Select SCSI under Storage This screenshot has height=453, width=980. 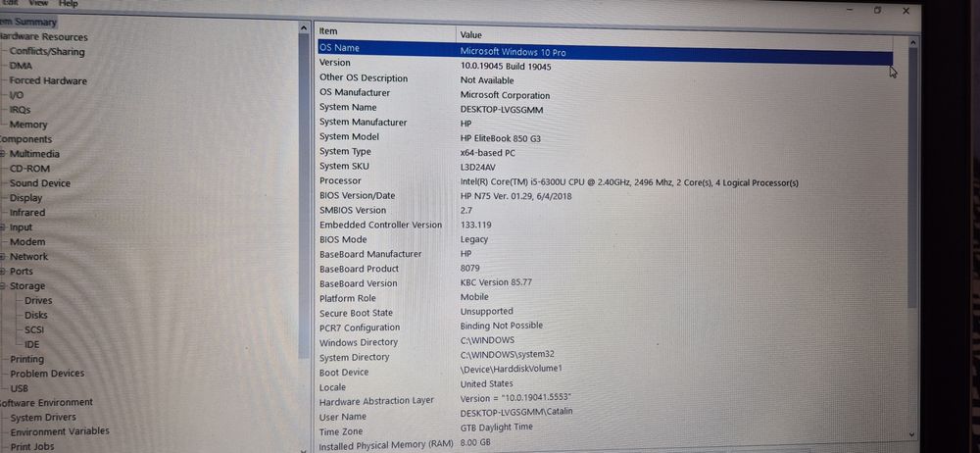pos(34,329)
